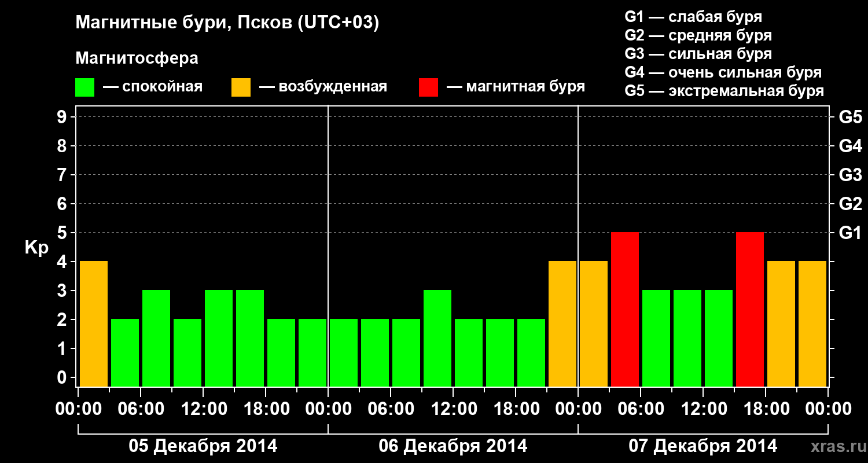Click the orange bar starting at 18:00 on 07 December
Image resolution: width=868 pixels, height=463 pixels.
click(781, 324)
